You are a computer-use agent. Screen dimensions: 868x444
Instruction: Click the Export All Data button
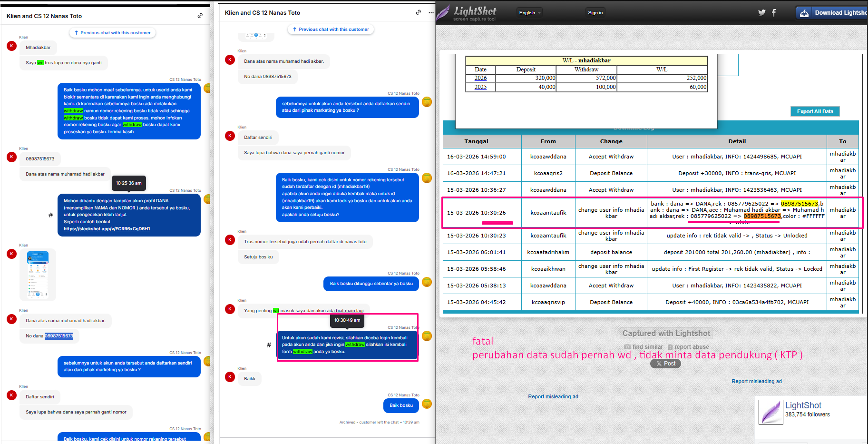(x=815, y=111)
